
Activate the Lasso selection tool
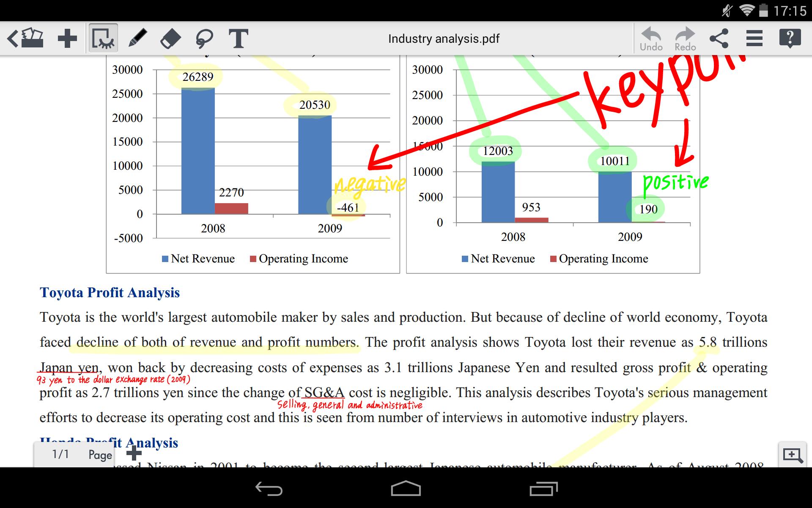[x=204, y=39]
